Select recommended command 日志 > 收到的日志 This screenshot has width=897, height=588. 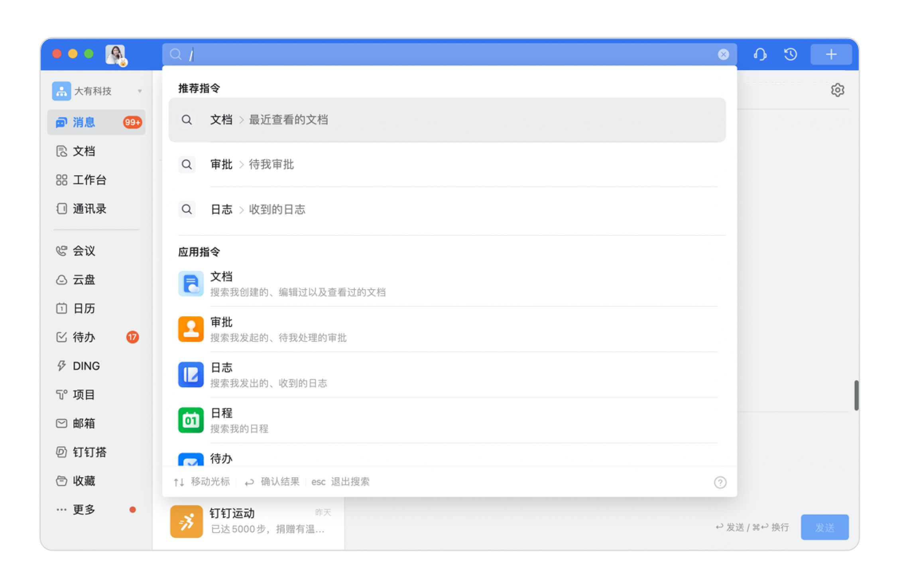pyautogui.click(x=447, y=210)
